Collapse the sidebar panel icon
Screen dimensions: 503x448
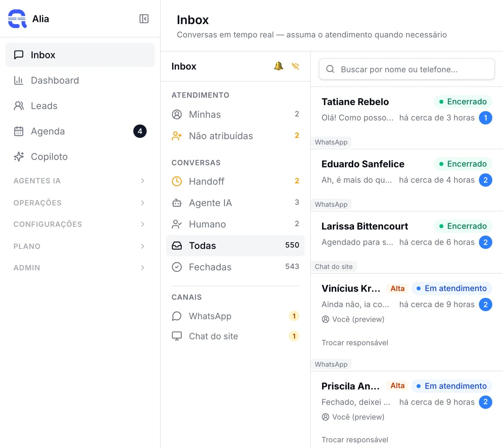click(x=144, y=19)
